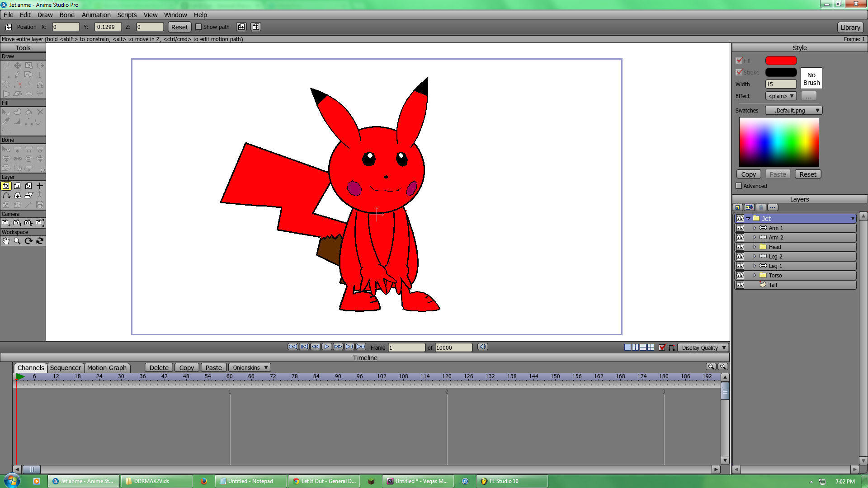Select the Rotate Layer XY arc tool
The height and width of the screenshot is (488, 868).
(6, 196)
